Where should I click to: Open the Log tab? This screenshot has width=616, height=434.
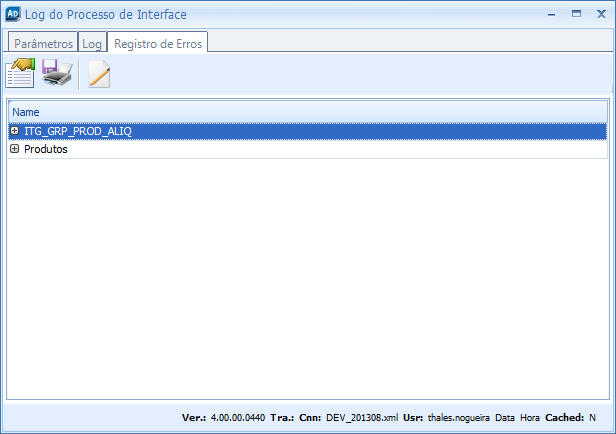point(92,42)
